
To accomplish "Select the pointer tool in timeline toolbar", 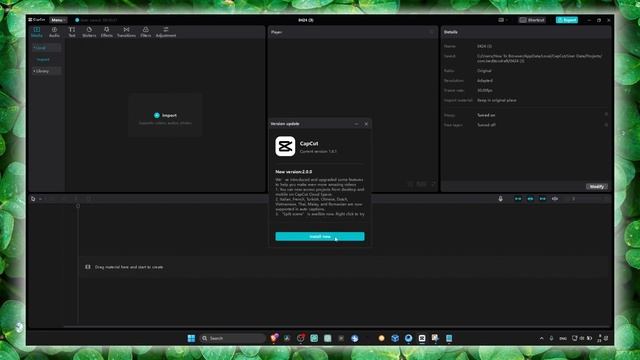I will click(x=33, y=199).
